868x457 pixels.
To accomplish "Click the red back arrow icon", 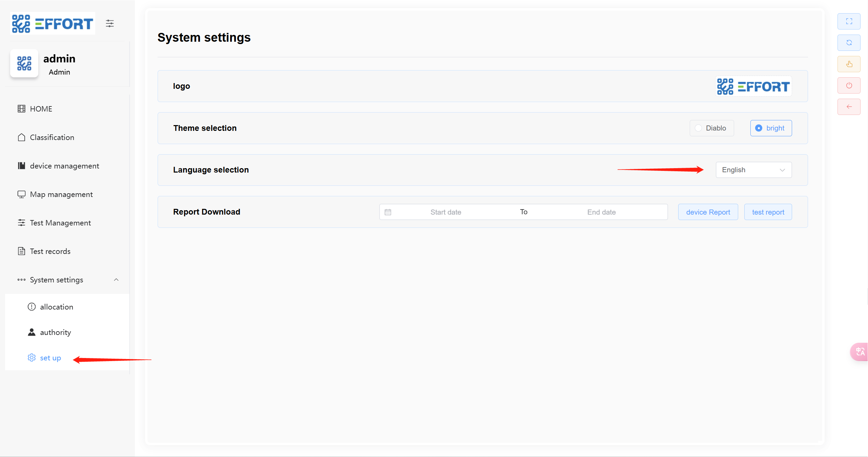I will (849, 107).
